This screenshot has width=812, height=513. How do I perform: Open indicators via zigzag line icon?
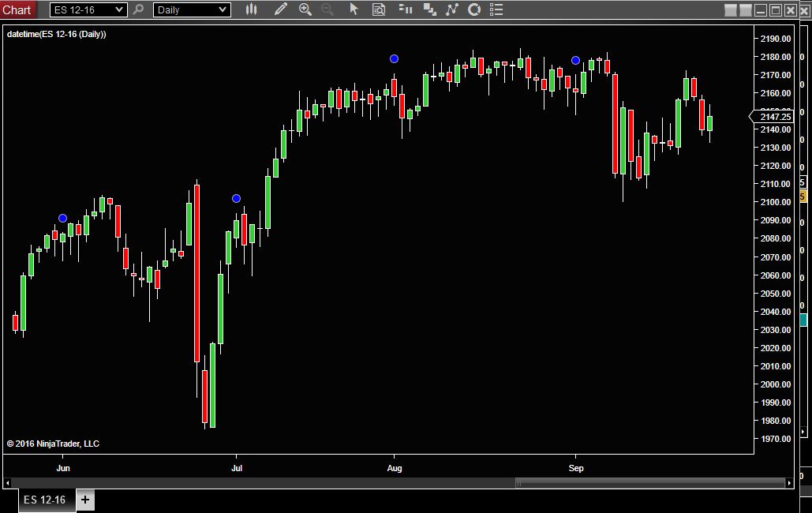tap(452, 9)
